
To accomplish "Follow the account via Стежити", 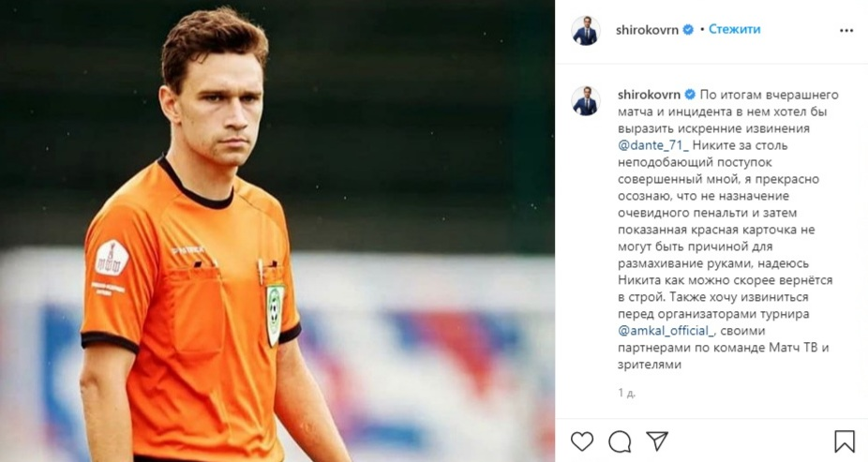I will (735, 29).
